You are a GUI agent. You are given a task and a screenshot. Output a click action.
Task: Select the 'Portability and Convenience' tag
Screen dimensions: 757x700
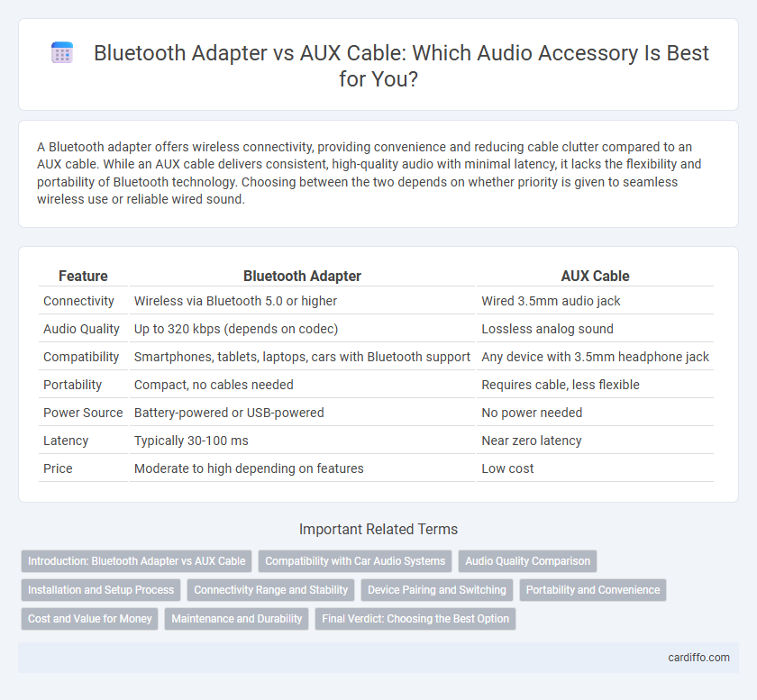tap(593, 590)
